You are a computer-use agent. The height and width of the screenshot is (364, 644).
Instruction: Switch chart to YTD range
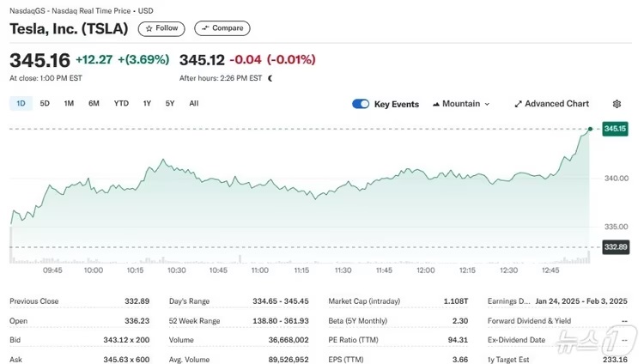(121, 103)
